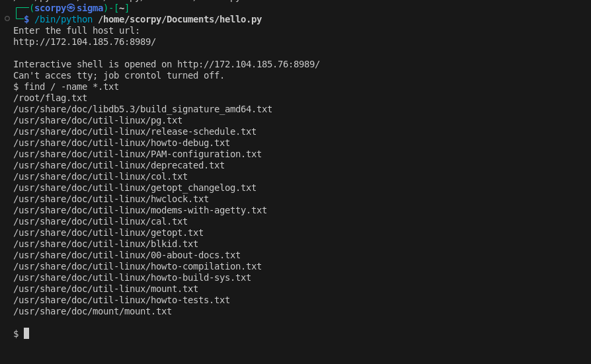Focus the cursor at the last $ prompt
The image size is (591, 364).
pos(26,334)
